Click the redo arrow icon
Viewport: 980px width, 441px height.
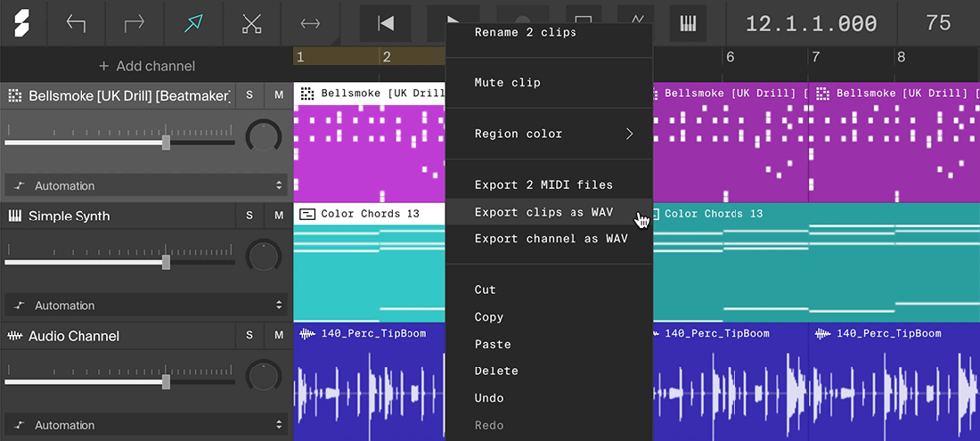point(135,24)
